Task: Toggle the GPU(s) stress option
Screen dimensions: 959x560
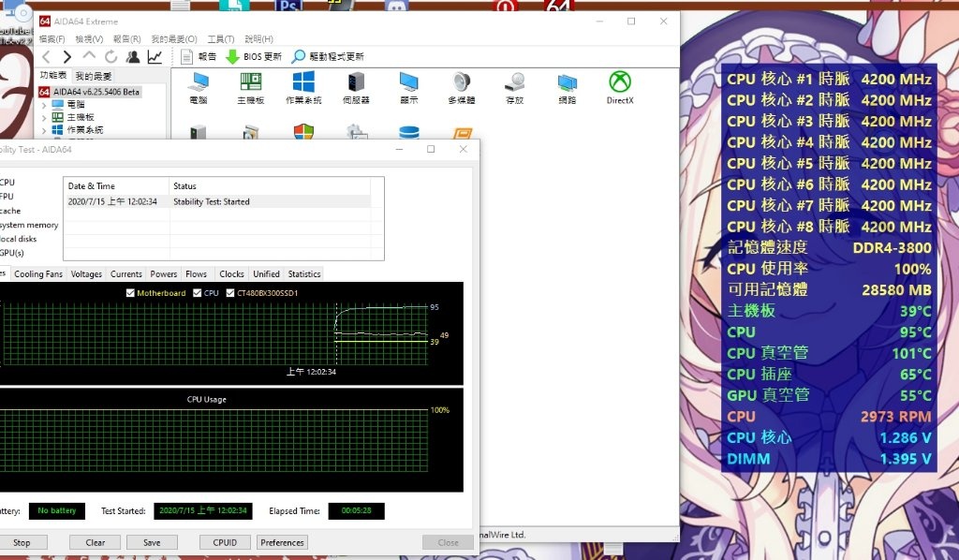Action: (x=11, y=253)
